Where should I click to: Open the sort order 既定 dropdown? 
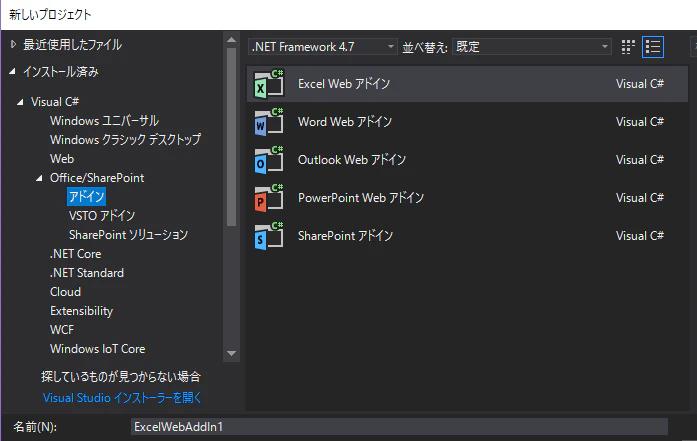(x=532, y=47)
